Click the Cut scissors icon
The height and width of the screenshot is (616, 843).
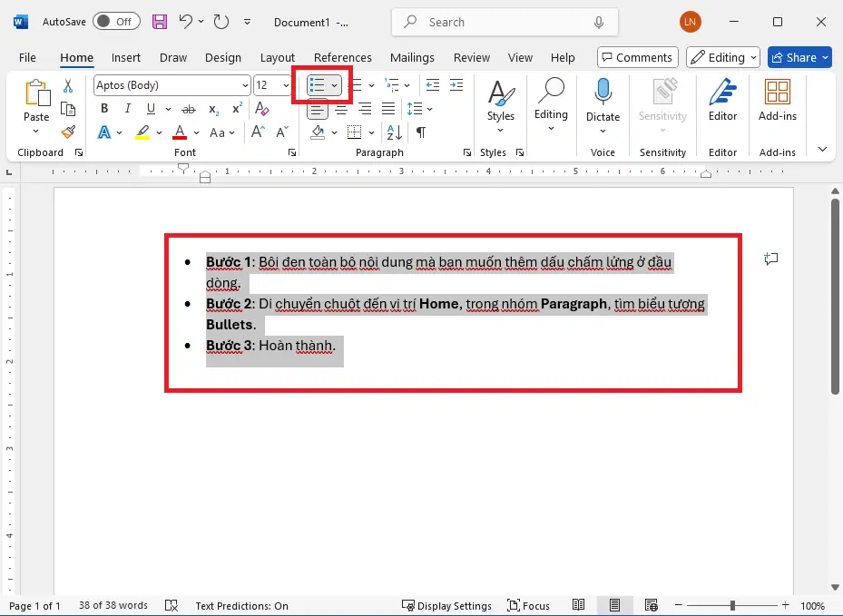point(68,85)
